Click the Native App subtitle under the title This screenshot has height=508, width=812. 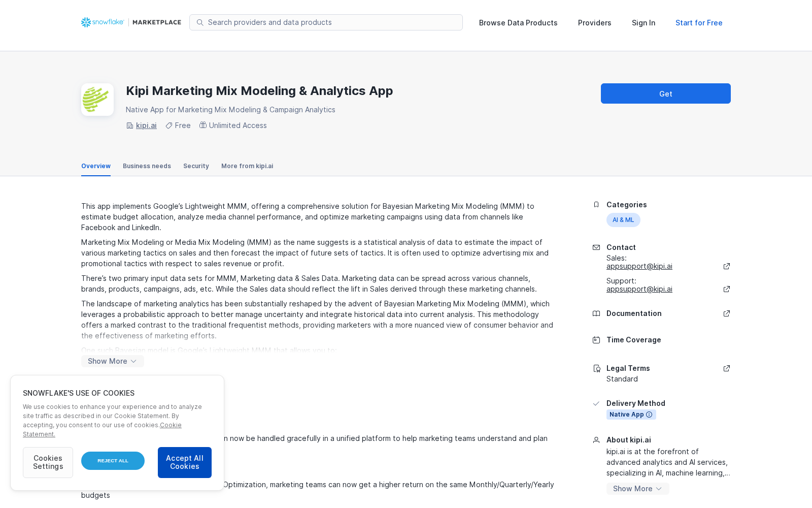pos(230,110)
